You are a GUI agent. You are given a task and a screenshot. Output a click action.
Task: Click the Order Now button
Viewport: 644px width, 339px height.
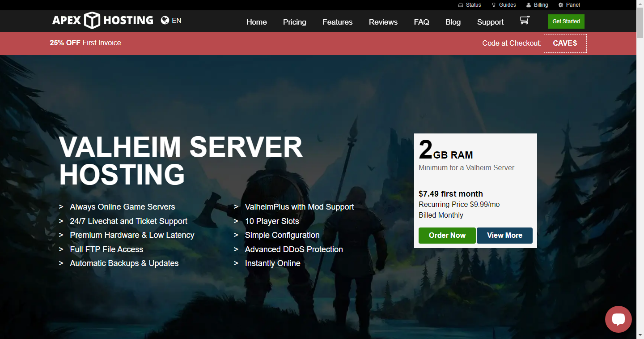tap(447, 236)
